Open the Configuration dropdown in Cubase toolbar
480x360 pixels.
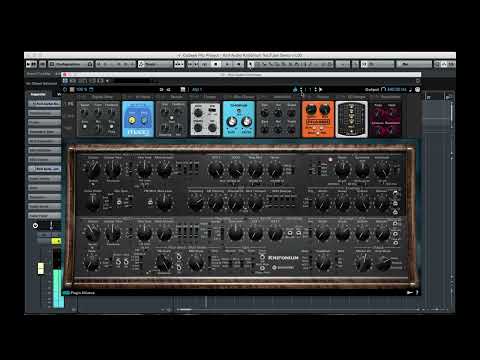[71, 64]
